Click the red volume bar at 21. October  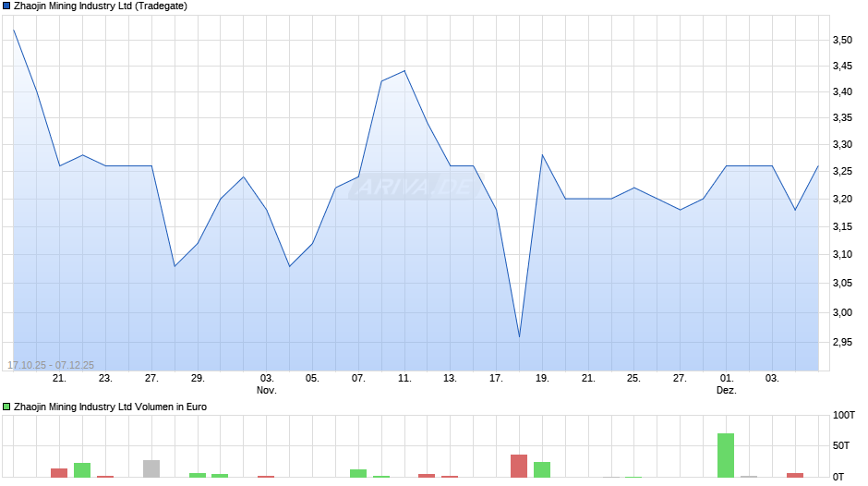pos(59,473)
